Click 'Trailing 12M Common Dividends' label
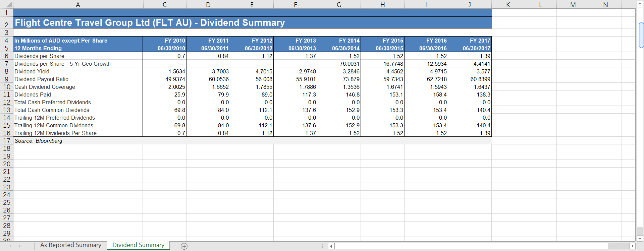This screenshot has height=251, width=644. coord(78,125)
